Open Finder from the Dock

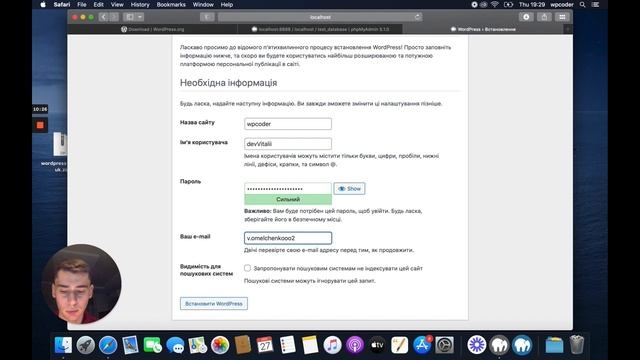click(63, 345)
